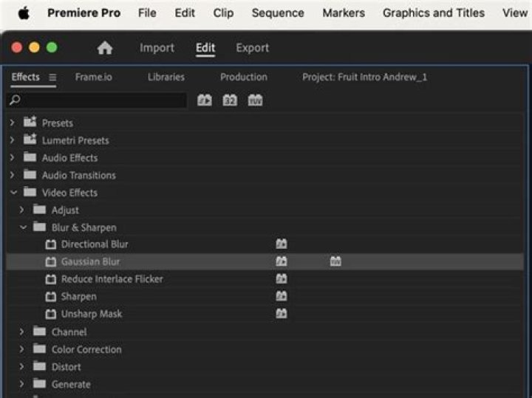Image resolution: width=532 pixels, height=398 pixels.
Task: Toggle the 32-bit Color filter
Action: coord(230,100)
